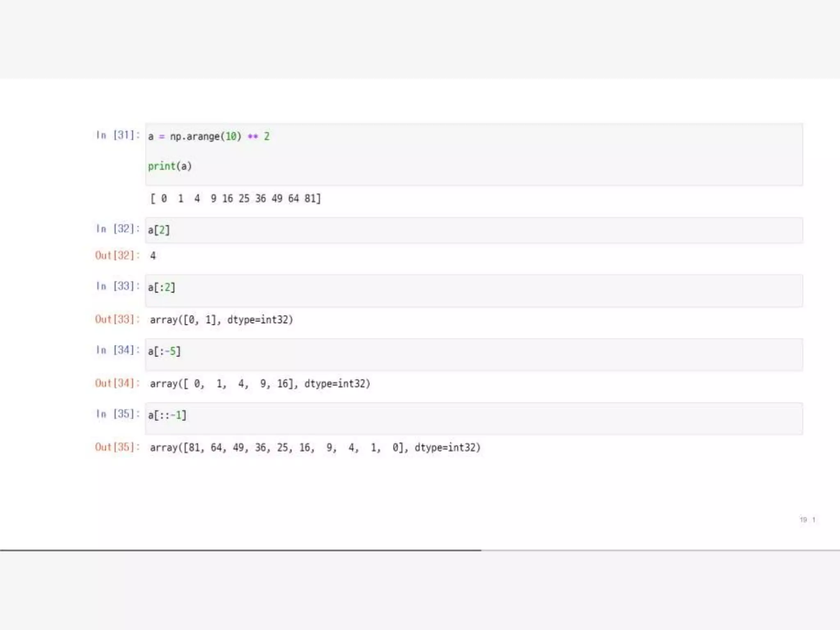Click the printed squares list output
Viewport: 840px width, 630px height.
pos(235,199)
